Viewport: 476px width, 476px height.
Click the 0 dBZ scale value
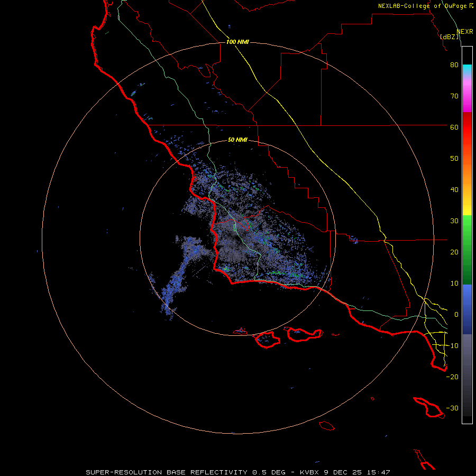[456, 315]
